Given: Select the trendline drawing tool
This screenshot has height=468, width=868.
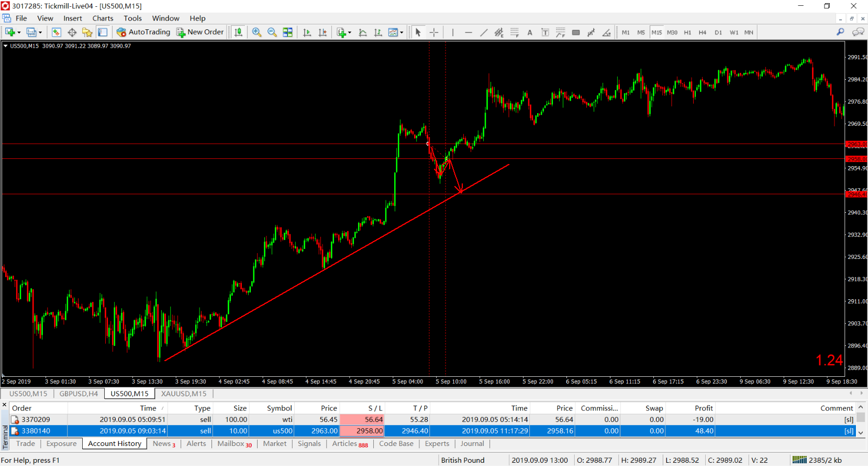Looking at the screenshot, I should (x=484, y=32).
